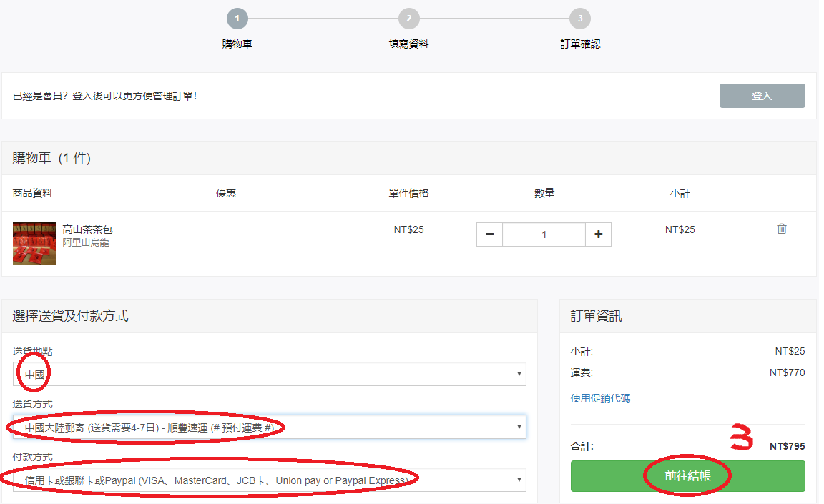Click the 阿里山烏龍 product variant text

[86, 243]
